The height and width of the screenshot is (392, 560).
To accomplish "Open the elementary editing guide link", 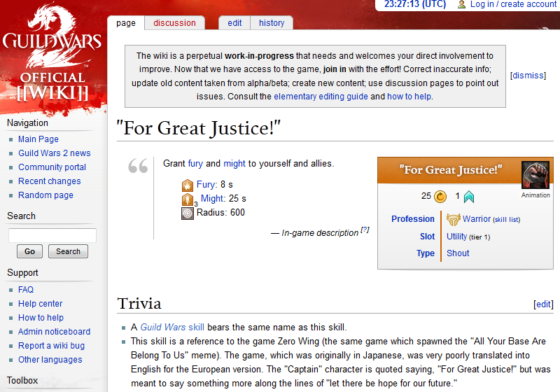I will (321, 97).
